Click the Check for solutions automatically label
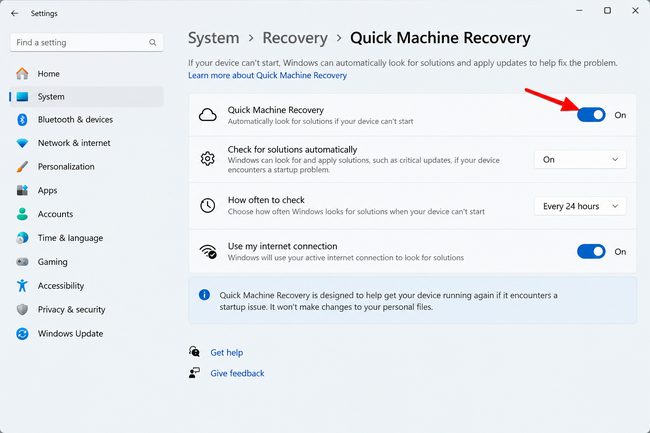 (x=292, y=150)
